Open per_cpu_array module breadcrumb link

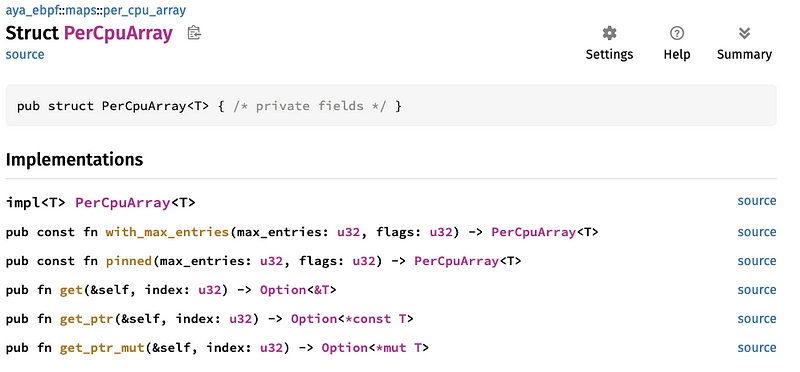[144, 10]
